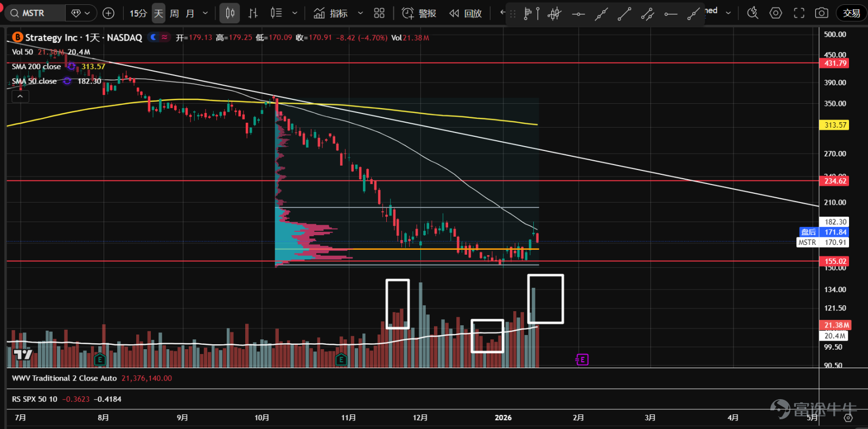
Task: Switch to the 月 monthly interval
Action: click(x=190, y=13)
